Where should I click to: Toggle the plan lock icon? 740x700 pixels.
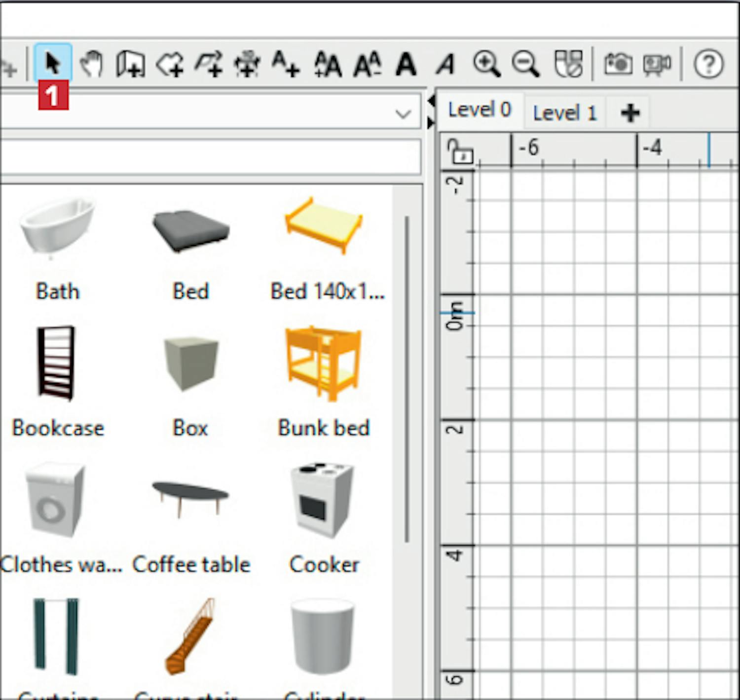pyautogui.click(x=459, y=151)
